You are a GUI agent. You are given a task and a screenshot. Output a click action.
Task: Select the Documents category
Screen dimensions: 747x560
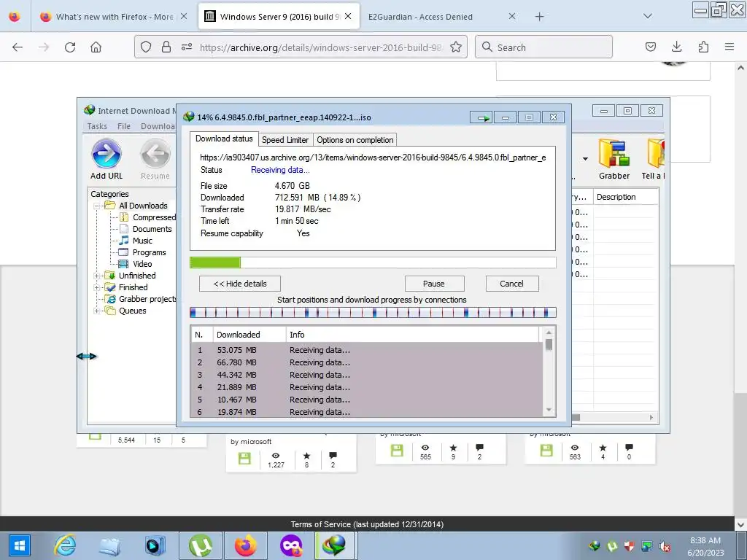(x=152, y=229)
